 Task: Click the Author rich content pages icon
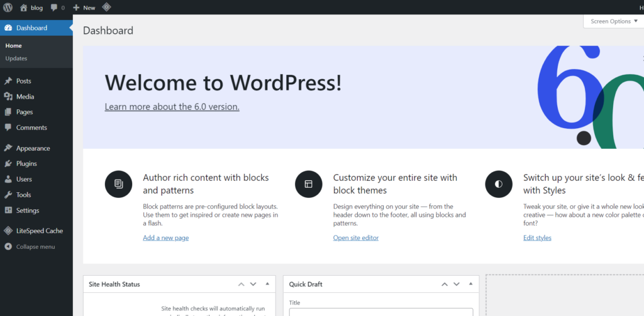point(118,184)
